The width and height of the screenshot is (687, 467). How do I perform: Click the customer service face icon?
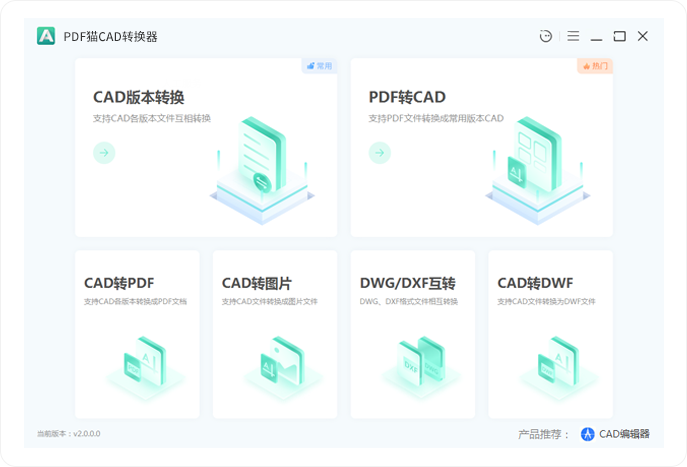coord(545,36)
